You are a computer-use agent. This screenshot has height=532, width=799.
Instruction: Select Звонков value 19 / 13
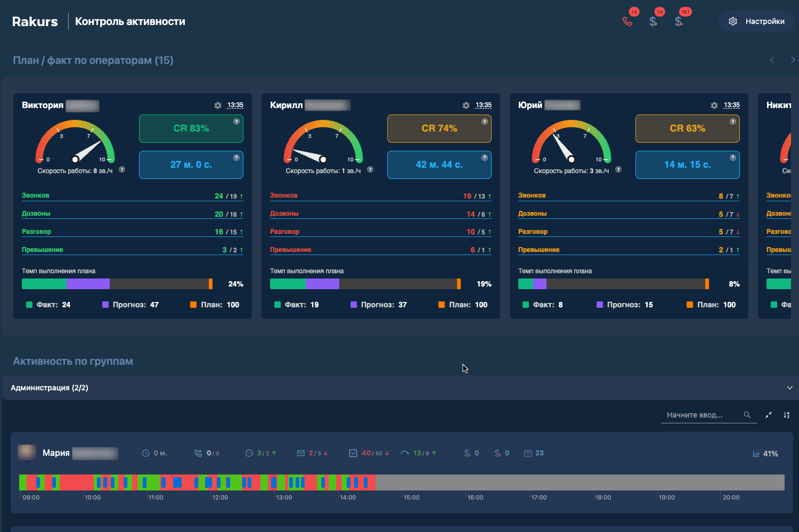coord(477,196)
